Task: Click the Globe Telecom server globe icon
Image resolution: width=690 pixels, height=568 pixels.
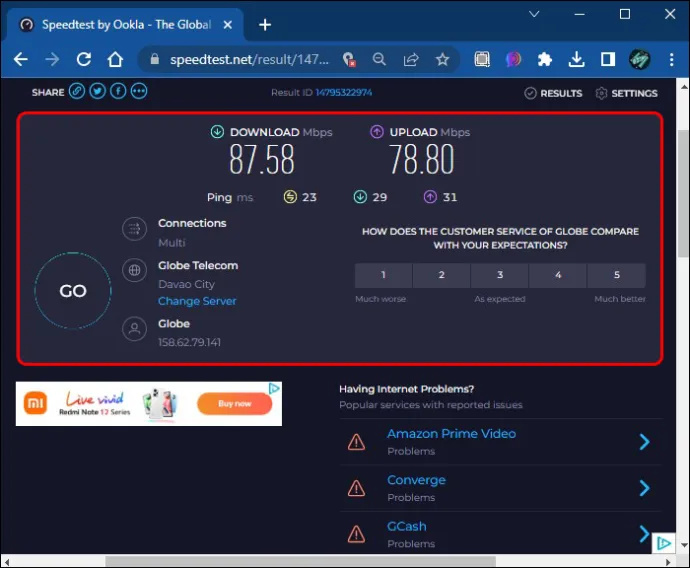Action: coord(134,270)
